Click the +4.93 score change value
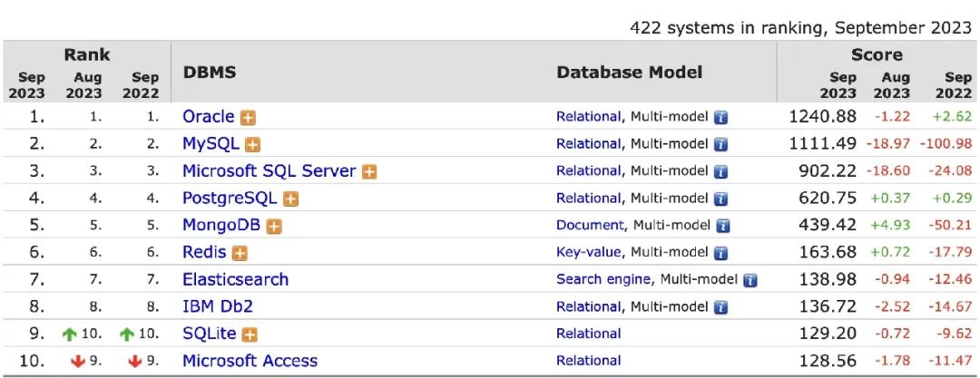 point(890,226)
